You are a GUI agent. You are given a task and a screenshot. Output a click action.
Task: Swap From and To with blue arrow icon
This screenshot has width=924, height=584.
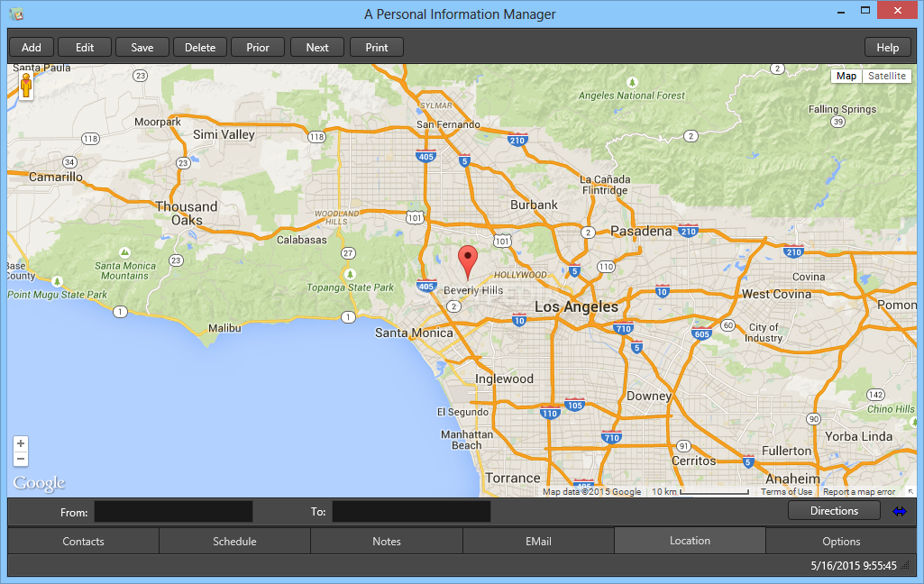point(900,512)
